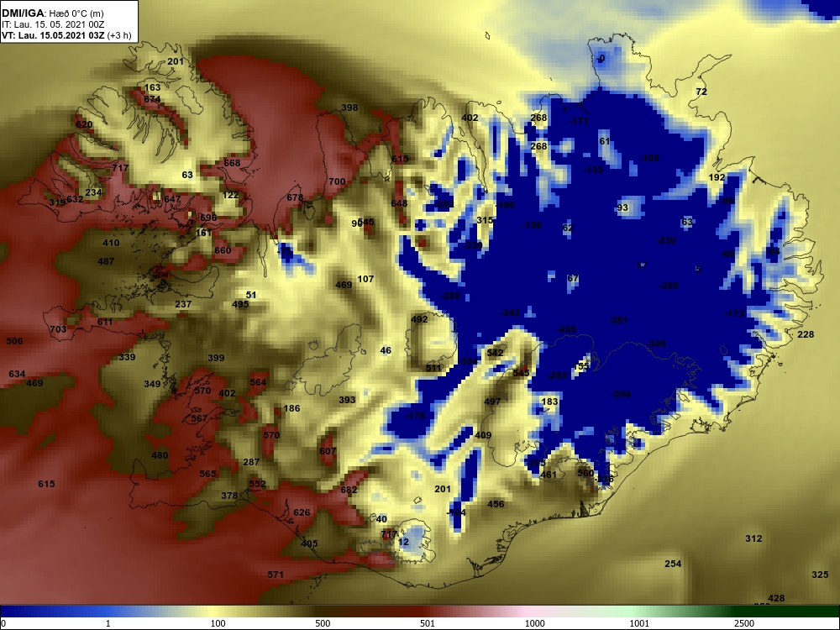Click the map value 72
Image resolution: width=840 pixels, height=630 pixels.
coord(701,92)
